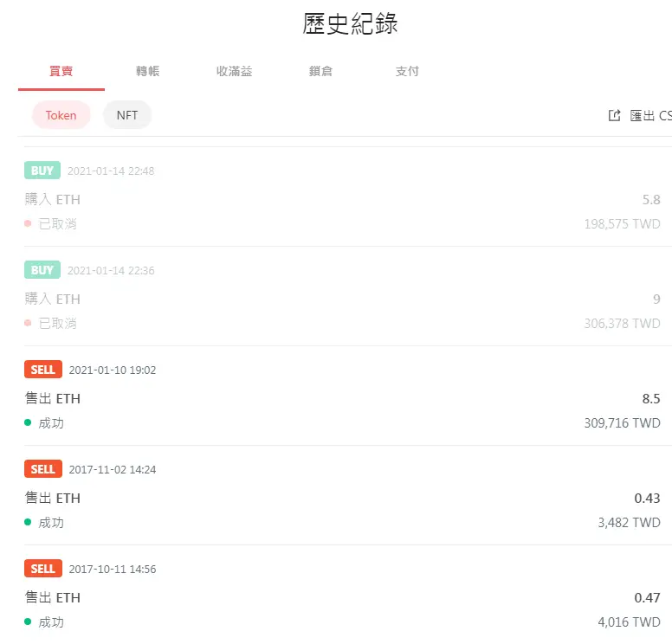Click green success dot on 8.5 ETH sale

(29, 423)
